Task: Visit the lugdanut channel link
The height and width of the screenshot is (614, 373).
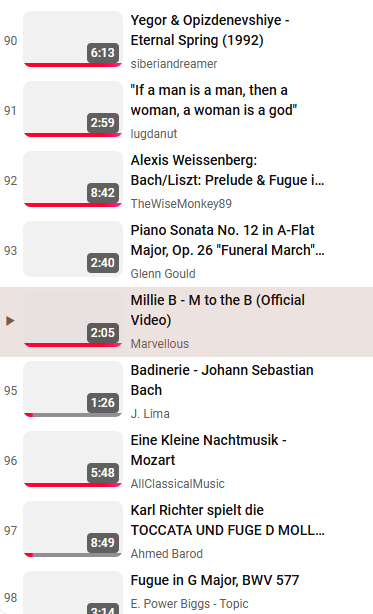Action: (154, 134)
